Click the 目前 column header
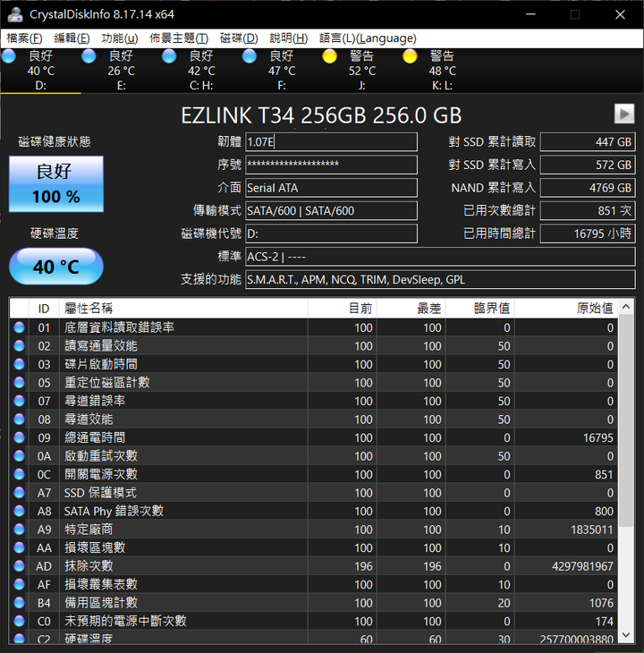Viewport: 644px width, 653px height. 343,309
